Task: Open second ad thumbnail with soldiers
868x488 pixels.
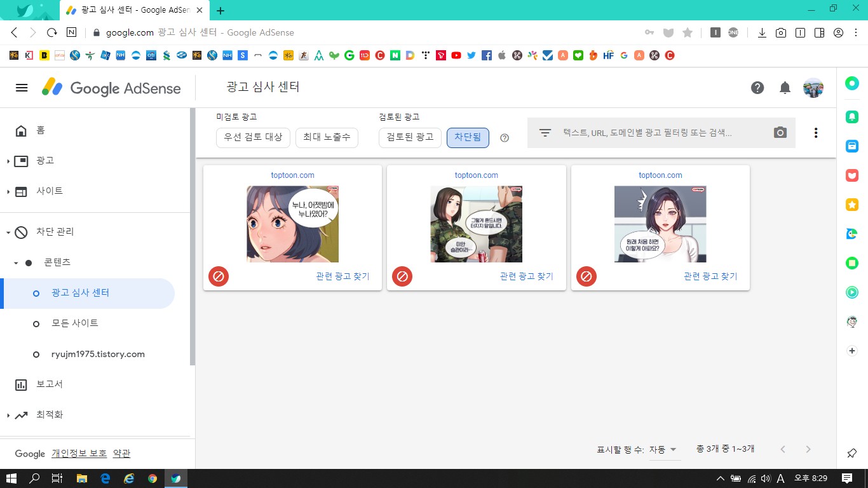Action: tap(477, 224)
